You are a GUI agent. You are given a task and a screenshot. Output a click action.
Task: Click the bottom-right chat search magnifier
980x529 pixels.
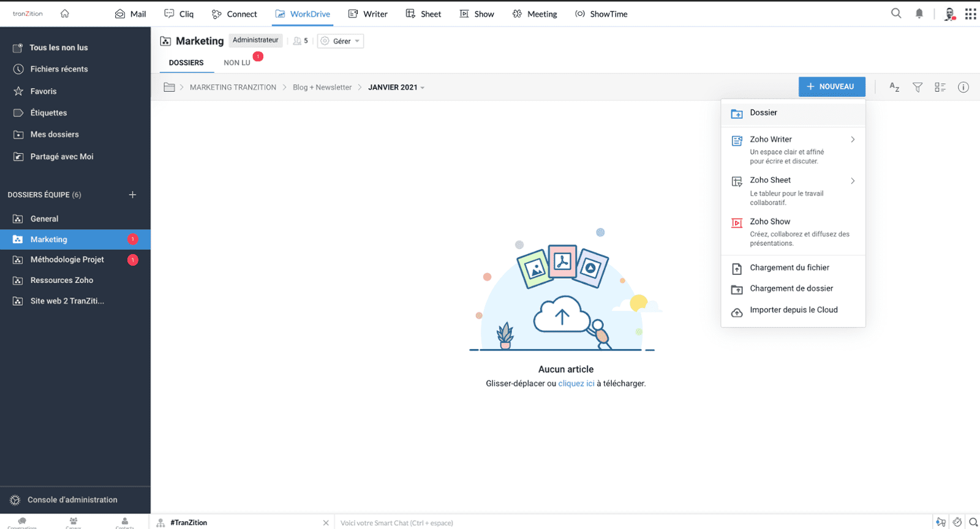coord(973,522)
